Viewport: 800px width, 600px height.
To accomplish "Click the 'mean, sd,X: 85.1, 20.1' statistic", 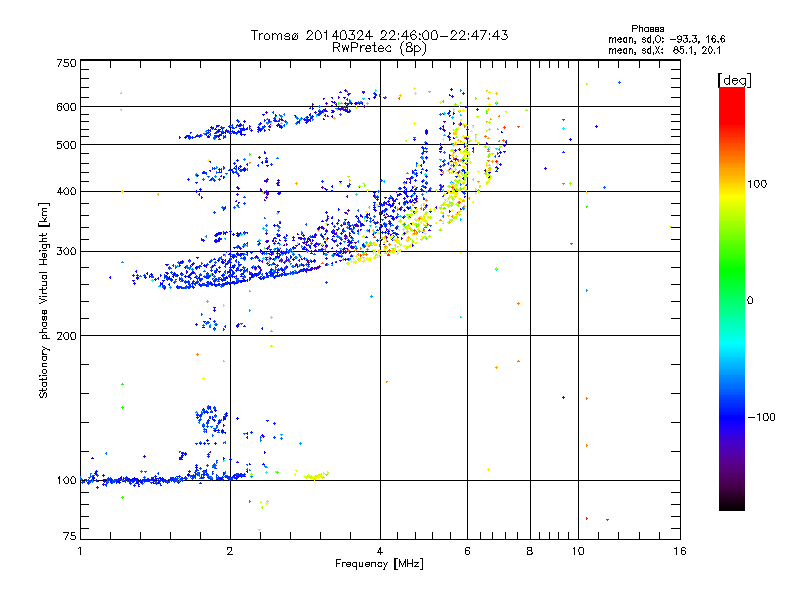I will [664, 50].
